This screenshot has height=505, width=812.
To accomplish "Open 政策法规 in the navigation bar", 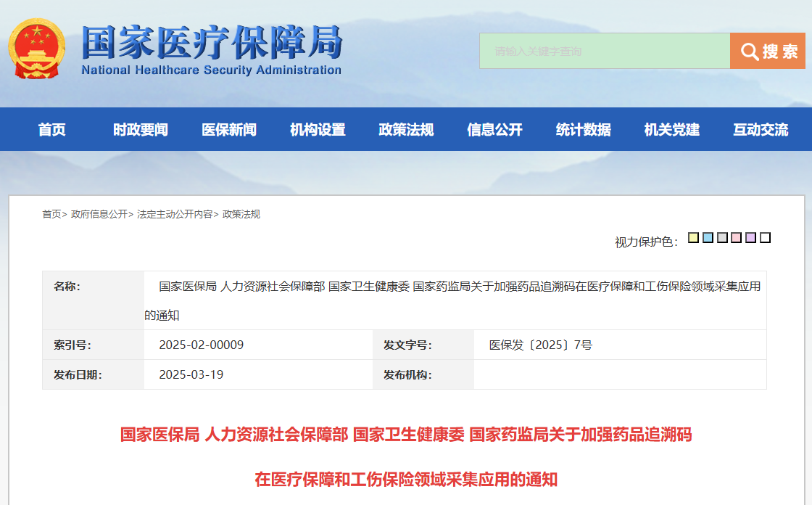I will pos(406,130).
